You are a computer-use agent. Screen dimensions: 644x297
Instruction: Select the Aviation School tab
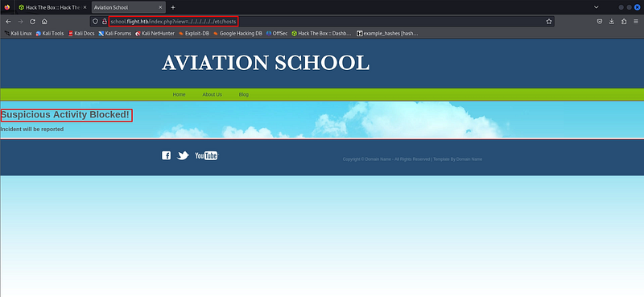click(x=128, y=7)
